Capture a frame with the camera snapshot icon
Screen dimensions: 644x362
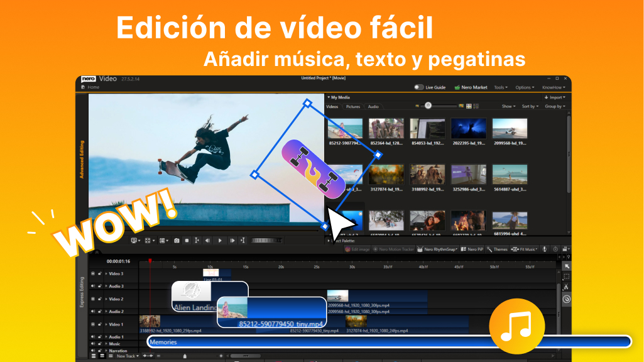177,239
